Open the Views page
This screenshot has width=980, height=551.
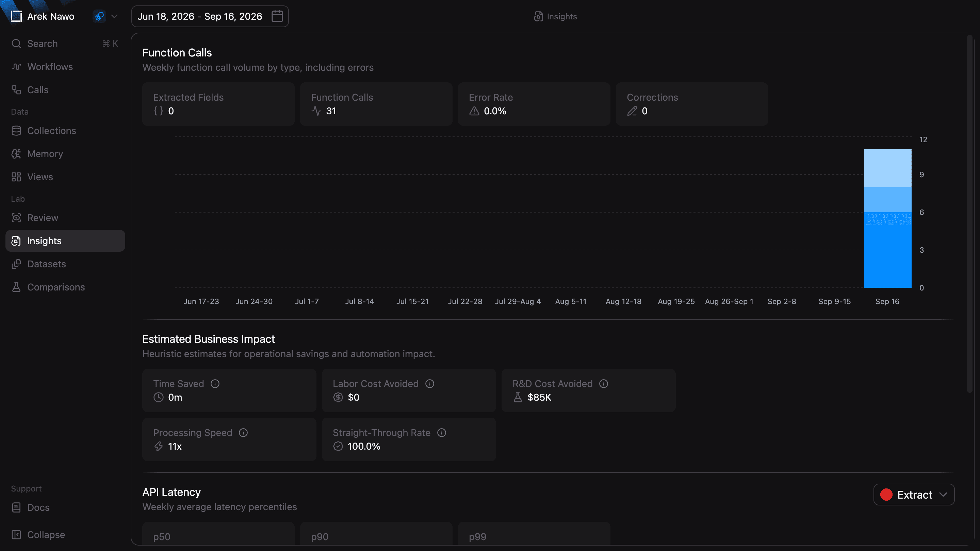(x=65, y=177)
